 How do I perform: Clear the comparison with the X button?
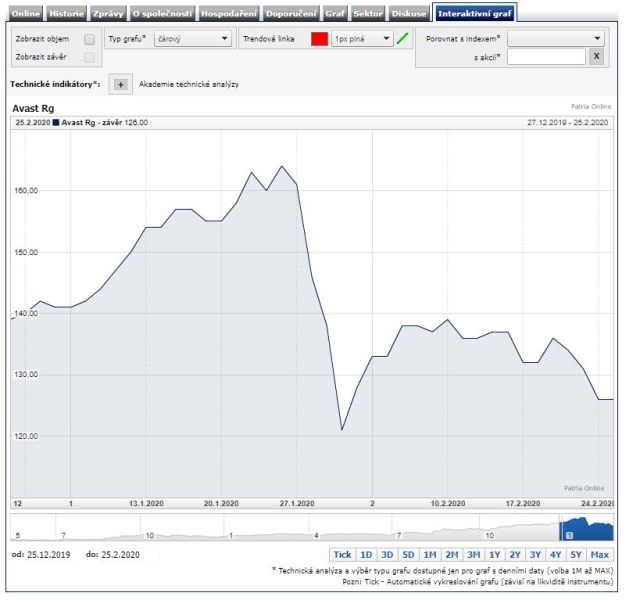(596, 57)
